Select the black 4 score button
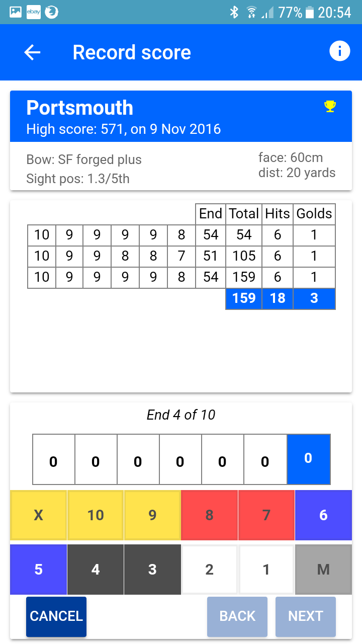The image size is (362, 644). point(96,570)
